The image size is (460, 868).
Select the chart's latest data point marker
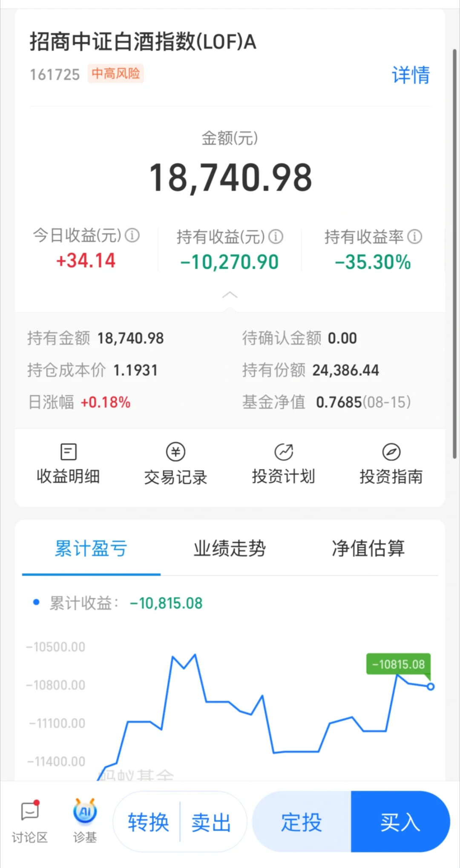click(x=431, y=686)
